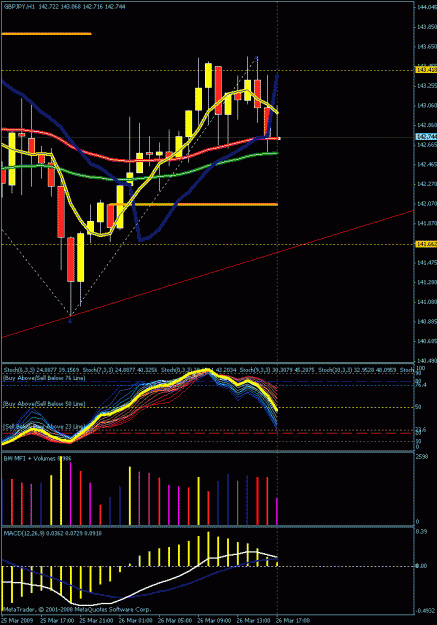Click the 142.860 price scale label
Image resolution: width=437 pixels, height=625 pixels.
(427, 126)
